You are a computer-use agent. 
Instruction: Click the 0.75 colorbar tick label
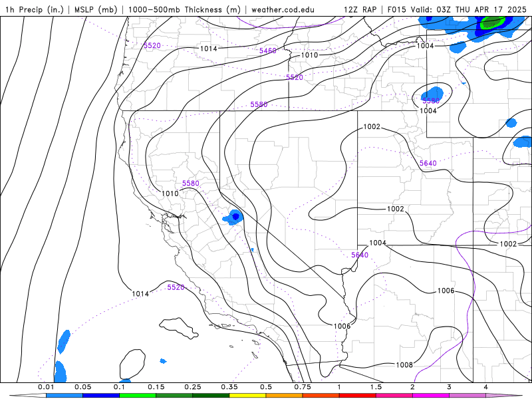point(303,387)
